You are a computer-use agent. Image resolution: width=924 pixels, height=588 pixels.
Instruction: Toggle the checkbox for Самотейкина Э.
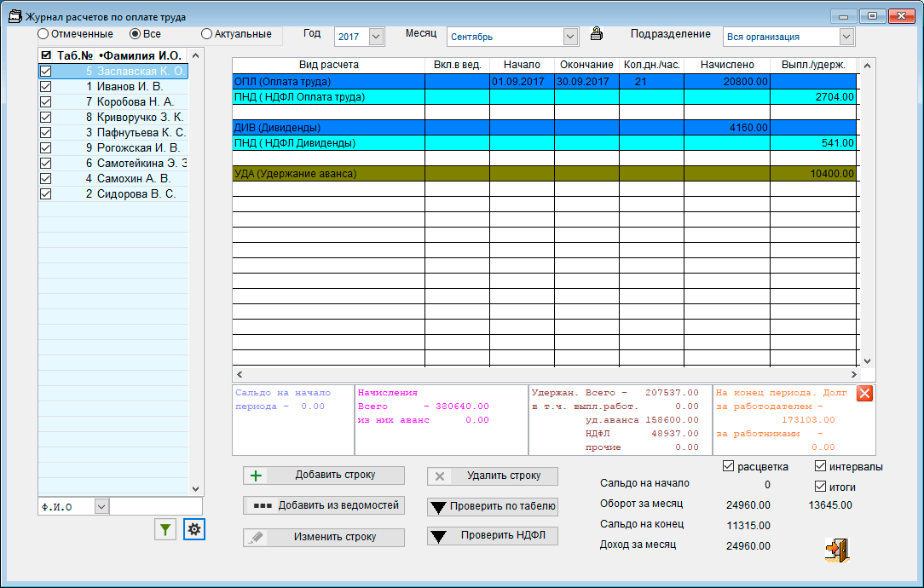tap(45, 164)
